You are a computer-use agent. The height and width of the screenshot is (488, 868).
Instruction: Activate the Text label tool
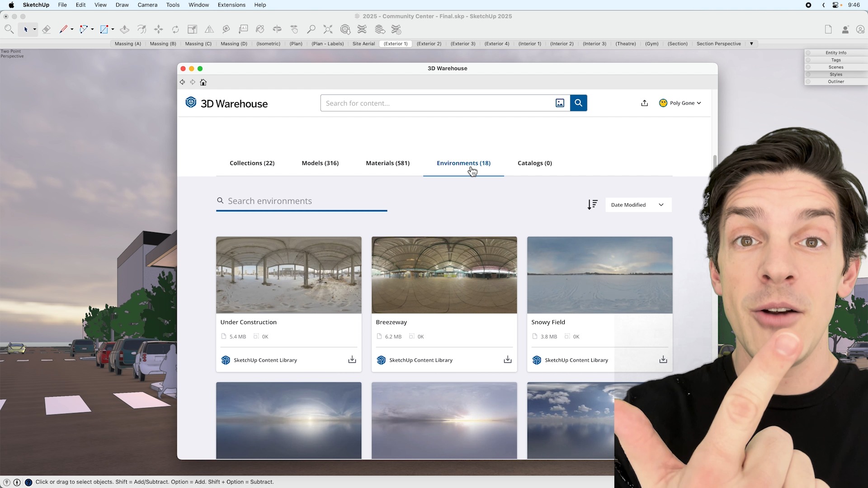point(243,29)
